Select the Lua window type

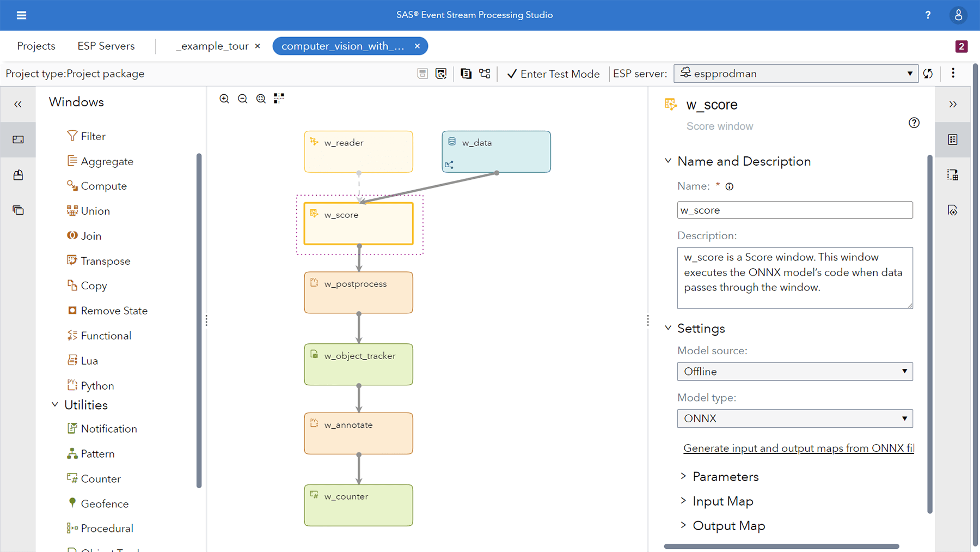click(83, 361)
